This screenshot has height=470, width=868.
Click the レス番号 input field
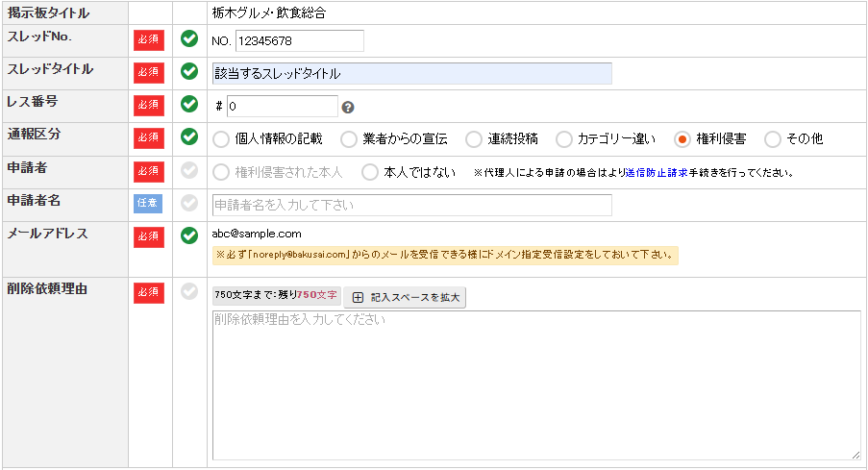tap(283, 107)
